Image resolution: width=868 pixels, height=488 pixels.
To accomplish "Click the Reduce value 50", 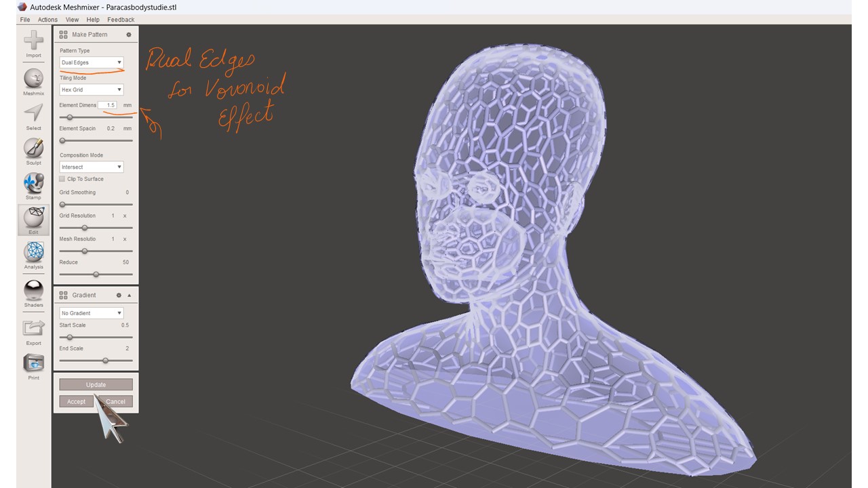I will (x=125, y=262).
